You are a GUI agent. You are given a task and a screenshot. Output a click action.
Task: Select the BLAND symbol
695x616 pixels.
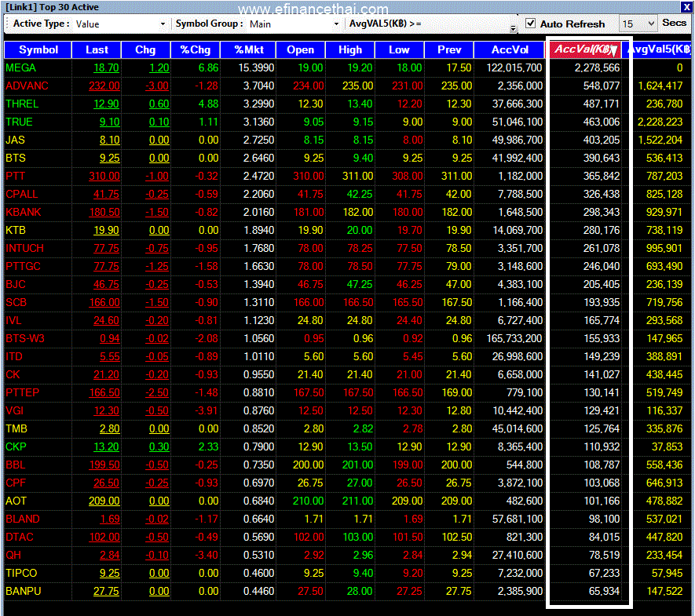23,519
